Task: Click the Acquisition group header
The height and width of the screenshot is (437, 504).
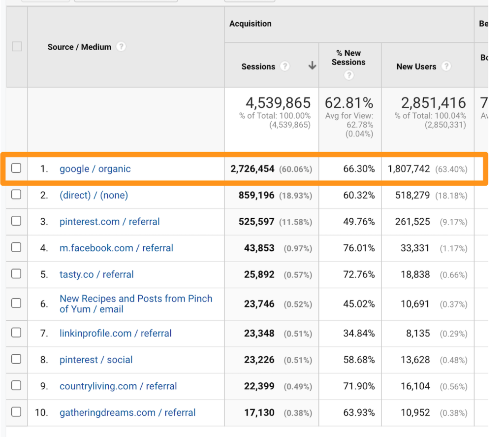Action: 251,24
